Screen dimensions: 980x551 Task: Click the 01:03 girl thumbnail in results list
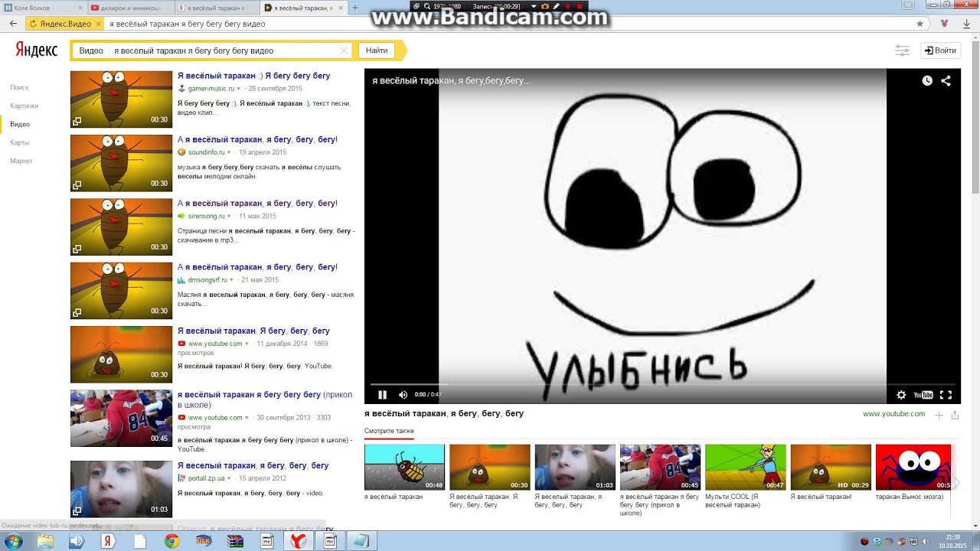pos(121,489)
